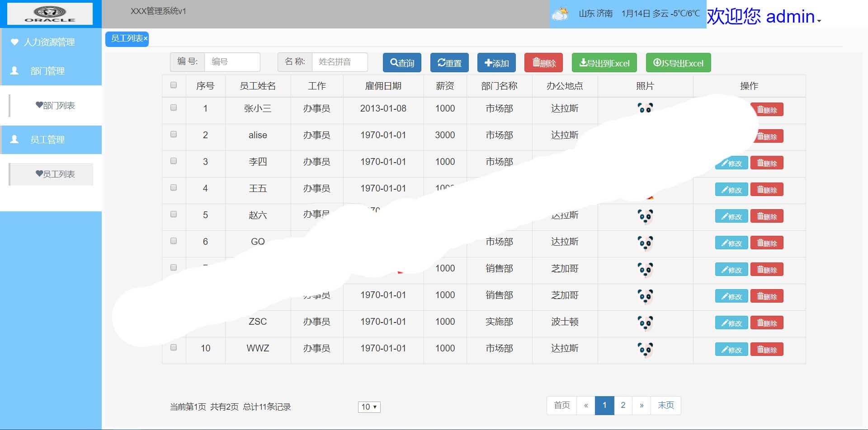Click the red 删除 toolbar button
Screen dimensions: 868x430
tap(543, 63)
